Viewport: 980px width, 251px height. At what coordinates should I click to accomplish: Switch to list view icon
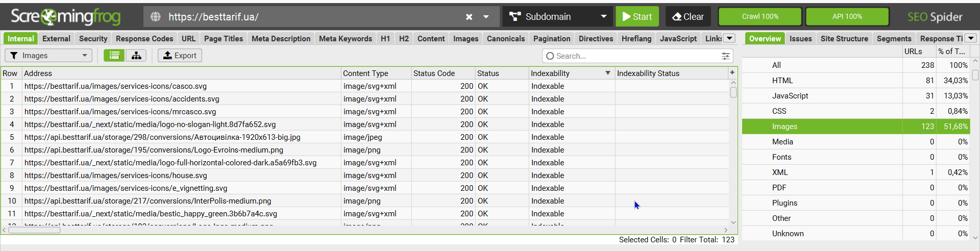114,56
